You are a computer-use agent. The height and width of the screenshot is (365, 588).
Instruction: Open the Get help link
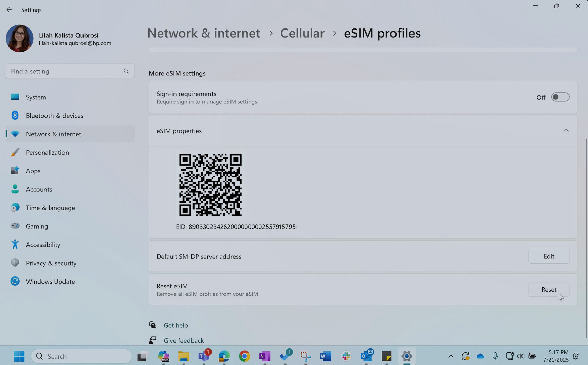[x=176, y=325]
